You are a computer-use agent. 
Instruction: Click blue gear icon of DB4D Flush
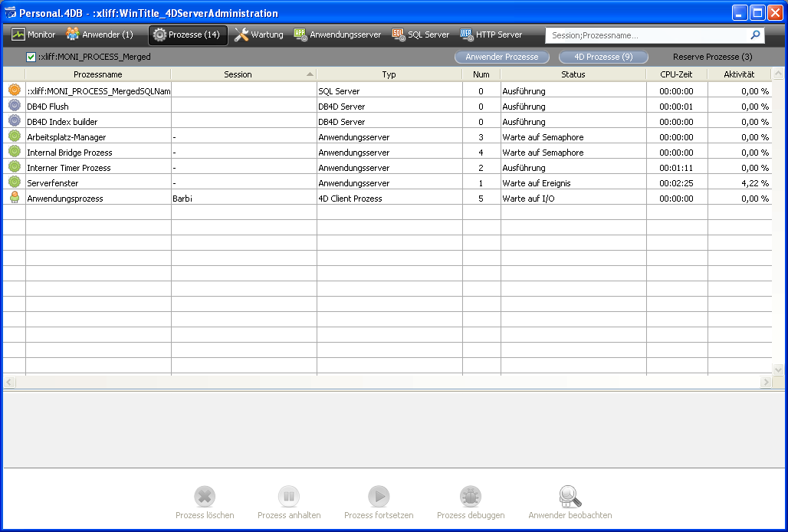(15, 105)
